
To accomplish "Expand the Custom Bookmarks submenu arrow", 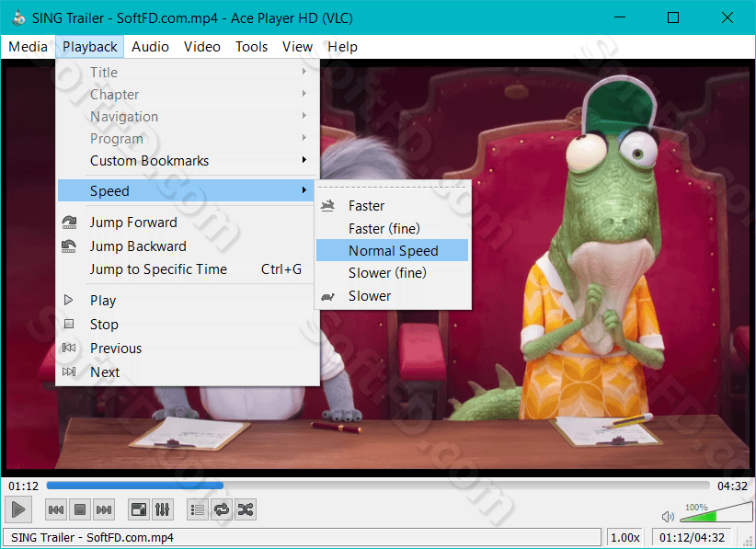I will (x=304, y=159).
